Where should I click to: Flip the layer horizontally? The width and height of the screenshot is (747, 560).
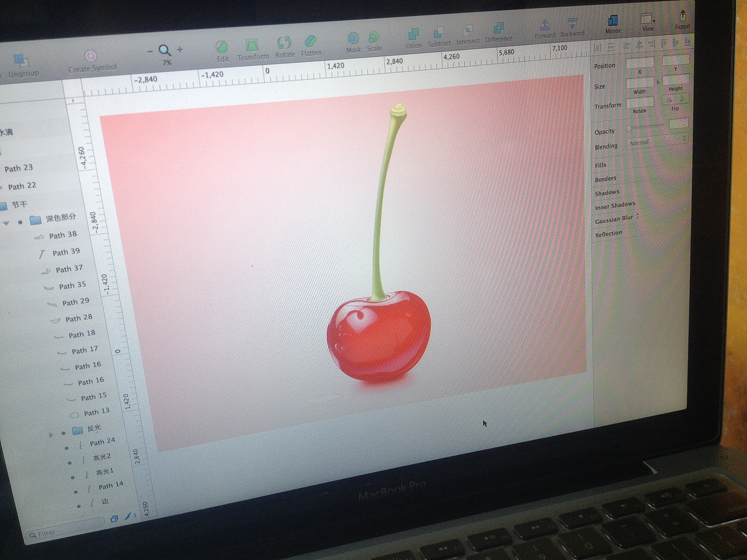click(669, 100)
